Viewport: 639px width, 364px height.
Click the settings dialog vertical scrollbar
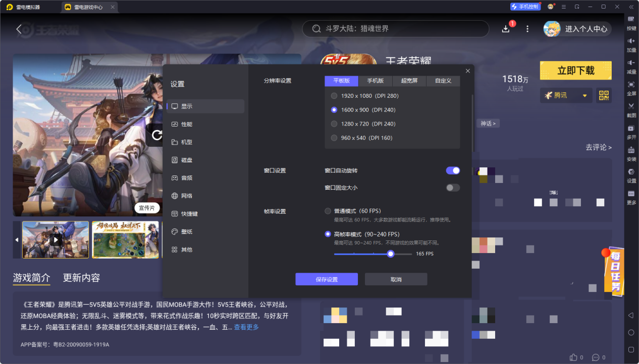tap(473, 123)
